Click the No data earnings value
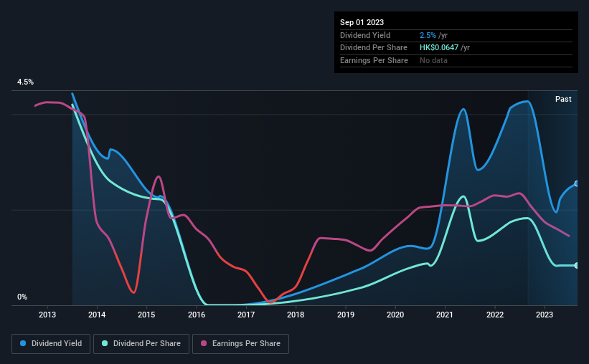This screenshot has height=364, width=589. pyautogui.click(x=433, y=60)
